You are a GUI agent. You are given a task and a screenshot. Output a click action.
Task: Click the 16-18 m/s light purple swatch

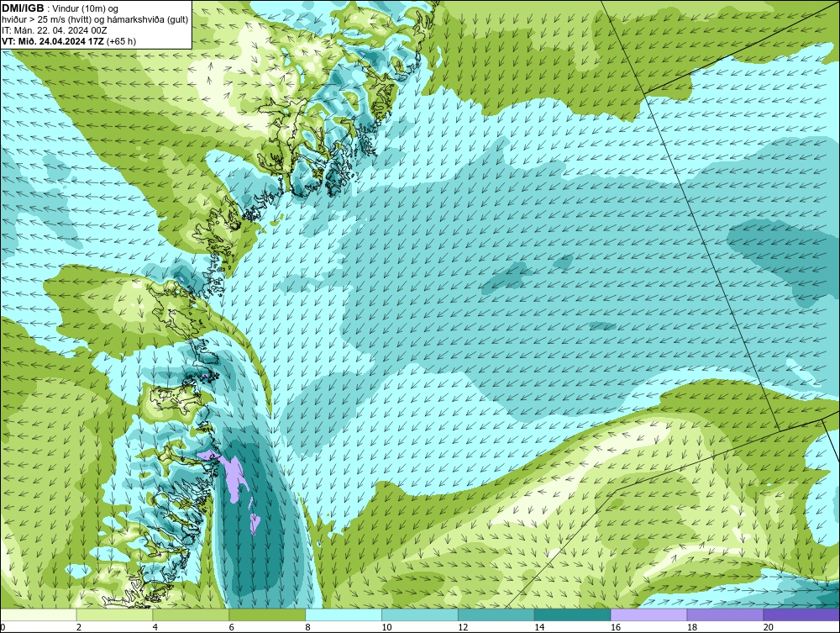(648, 615)
